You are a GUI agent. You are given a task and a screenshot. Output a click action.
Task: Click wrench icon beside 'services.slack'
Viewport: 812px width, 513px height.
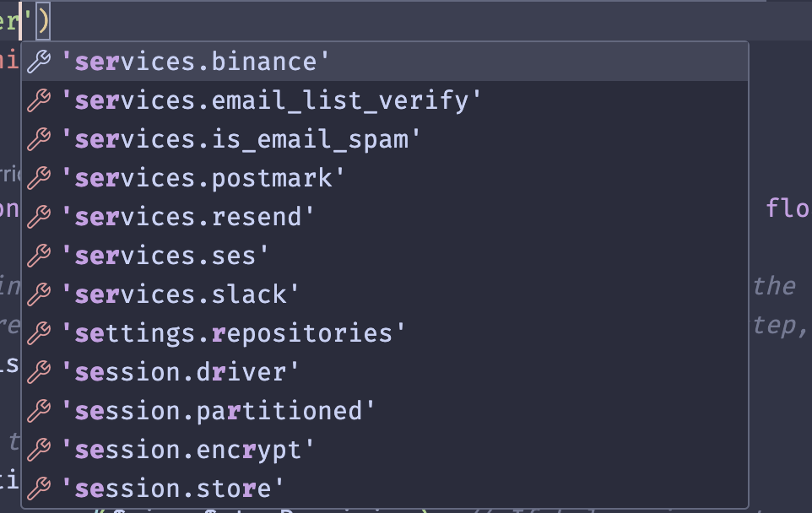[39, 294]
